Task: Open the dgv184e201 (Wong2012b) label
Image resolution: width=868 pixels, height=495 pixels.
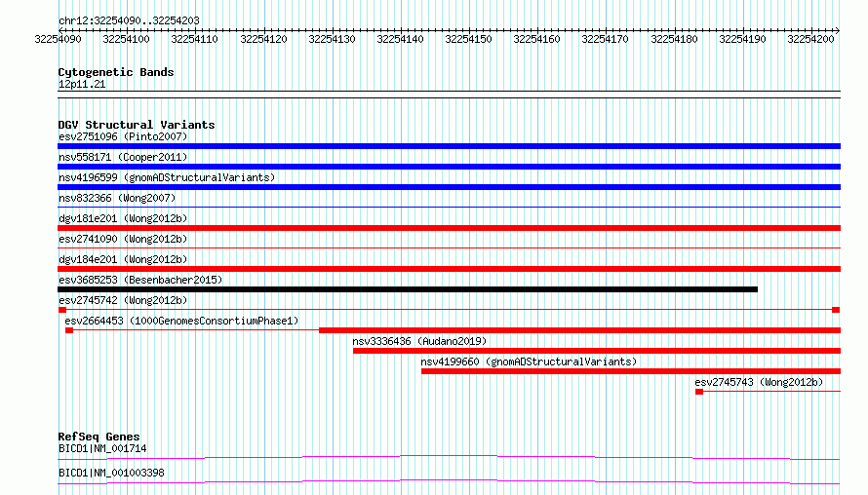Action: click(123, 259)
